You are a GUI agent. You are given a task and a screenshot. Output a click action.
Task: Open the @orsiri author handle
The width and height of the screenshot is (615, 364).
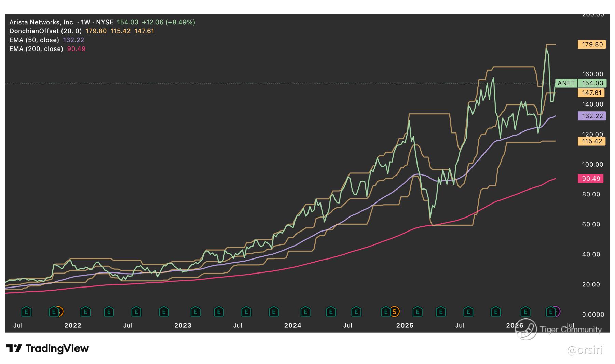(585, 350)
